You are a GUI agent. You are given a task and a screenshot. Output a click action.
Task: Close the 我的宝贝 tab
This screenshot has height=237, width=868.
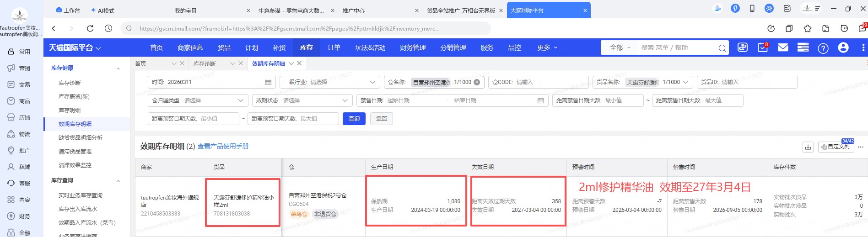point(248,11)
